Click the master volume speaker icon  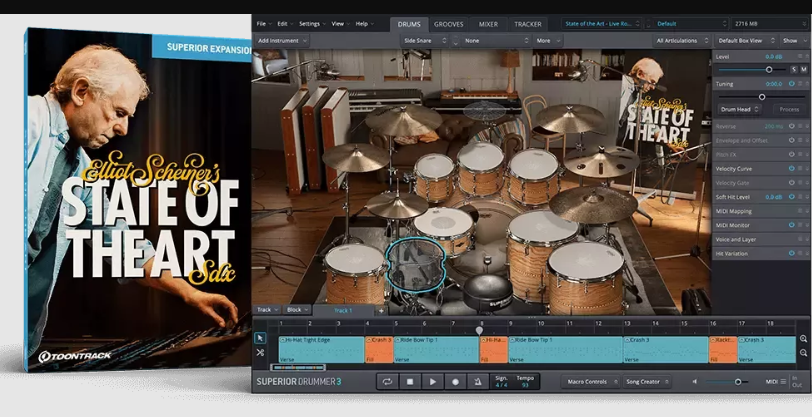click(694, 382)
